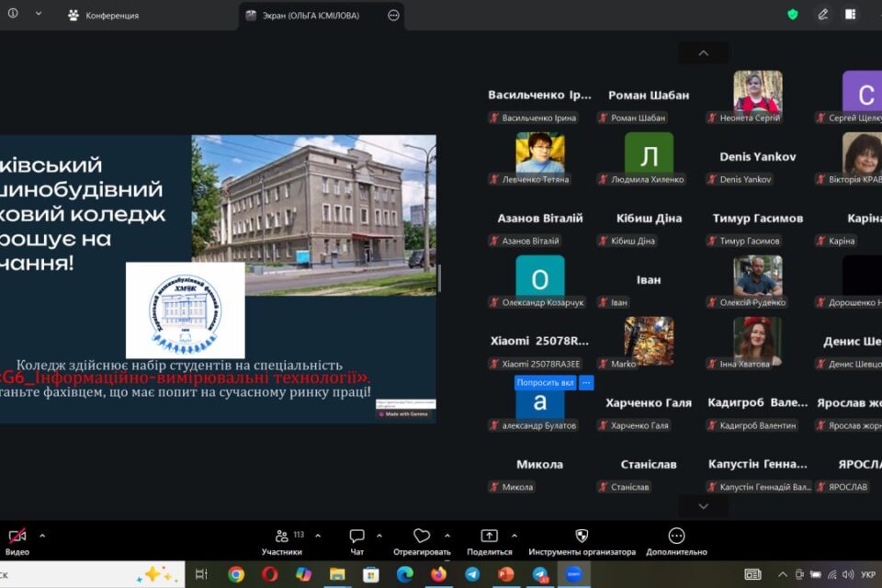Open PowerPoint from the taskbar

tap(506, 574)
